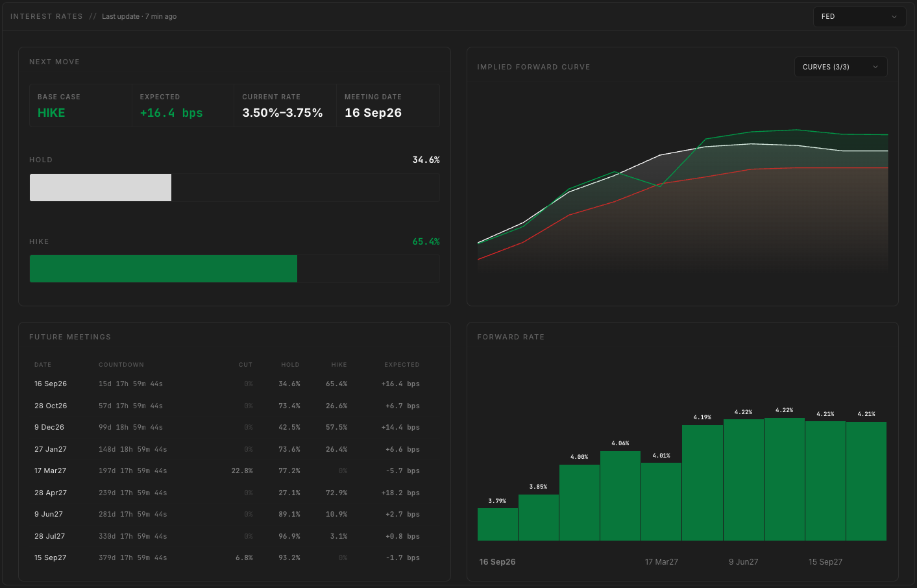Select the 28 Oct26 meeting date

[51, 406]
